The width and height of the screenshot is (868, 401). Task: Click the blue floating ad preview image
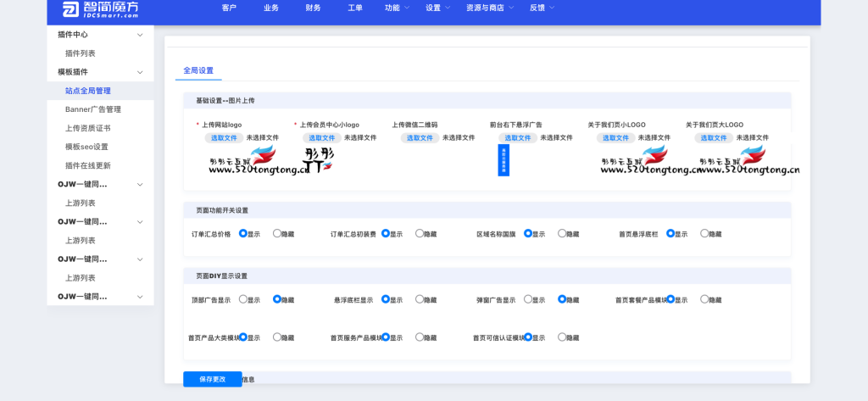[503, 159]
